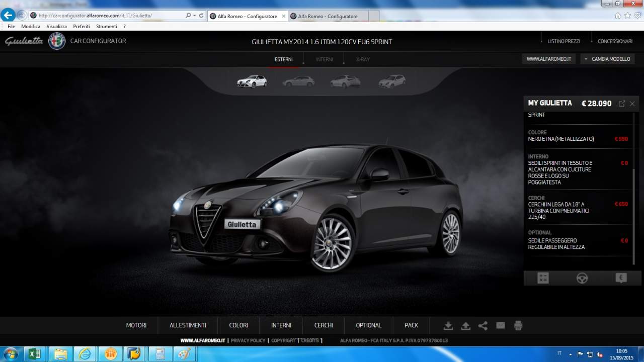Click the WWW.ALFAROMEO.IT header button
644x362 pixels.
click(x=549, y=59)
